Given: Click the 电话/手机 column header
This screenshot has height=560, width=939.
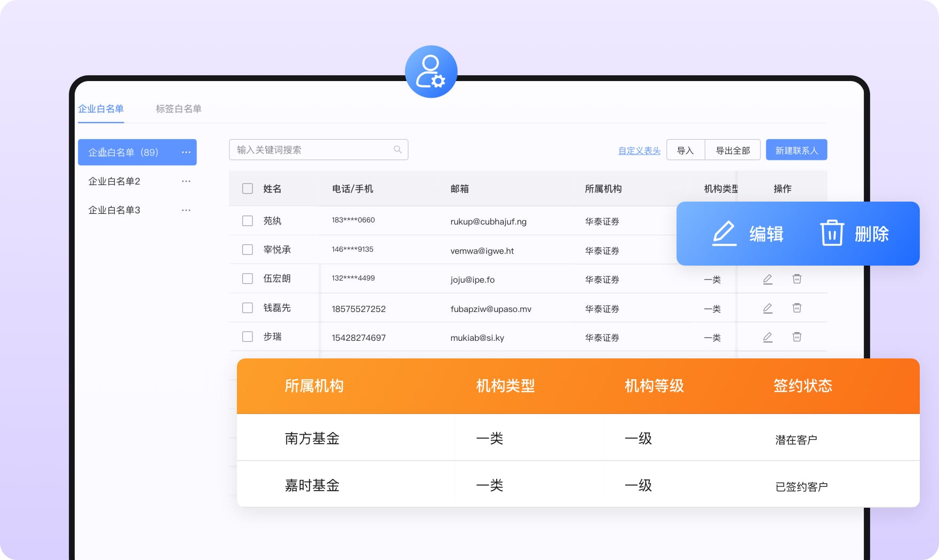Looking at the screenshot, I should (x=353, y=189).
